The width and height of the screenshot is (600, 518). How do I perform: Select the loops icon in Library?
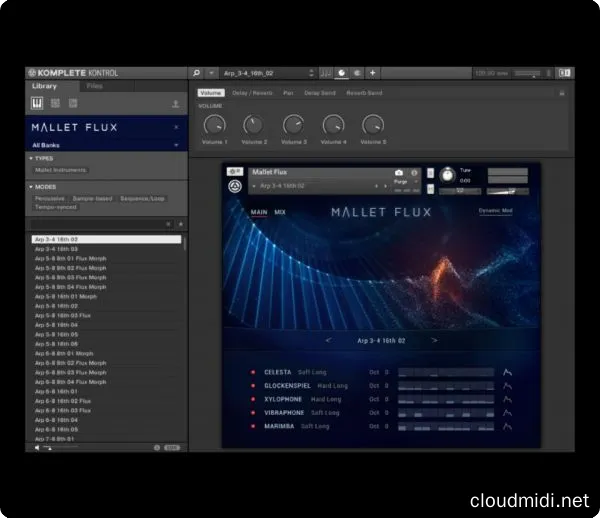point(55,103)
